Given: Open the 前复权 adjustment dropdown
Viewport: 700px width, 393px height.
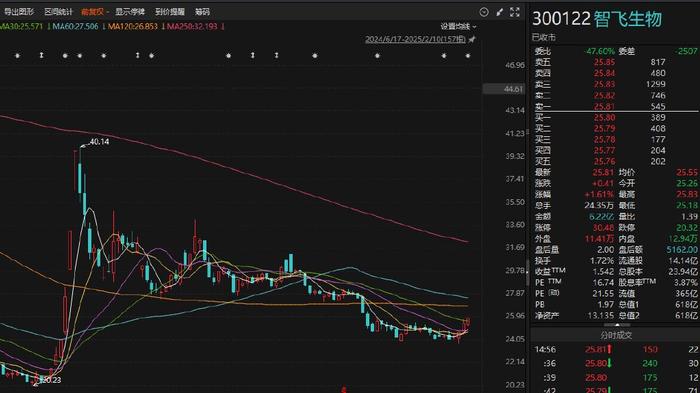Looking at the screenshot, I should [95, 12].
